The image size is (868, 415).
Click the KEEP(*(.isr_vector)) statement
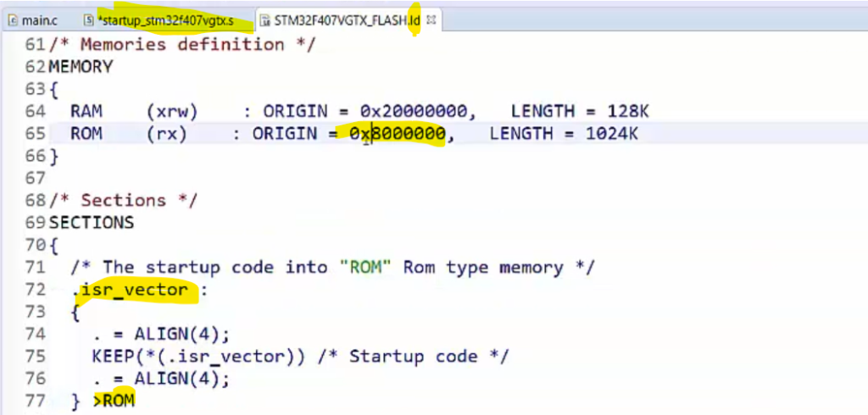coord(198,357)
